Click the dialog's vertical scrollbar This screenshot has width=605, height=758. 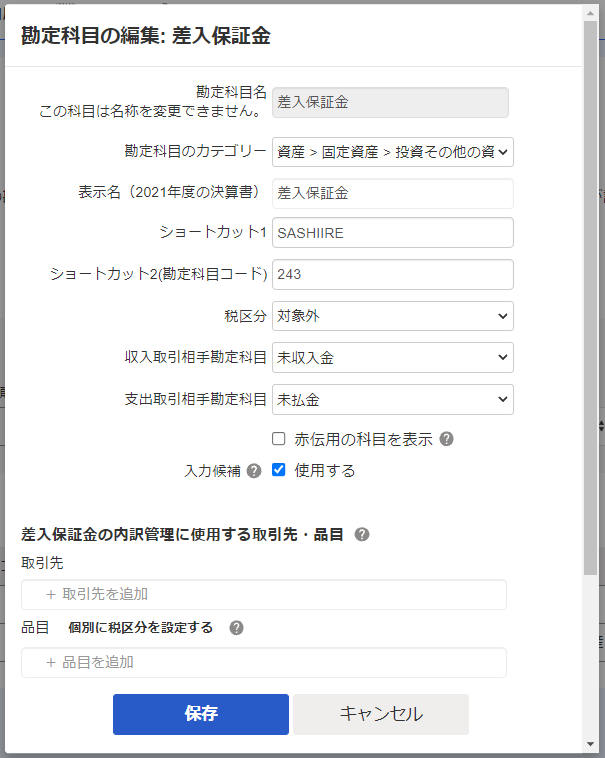(x=590, y=300)
